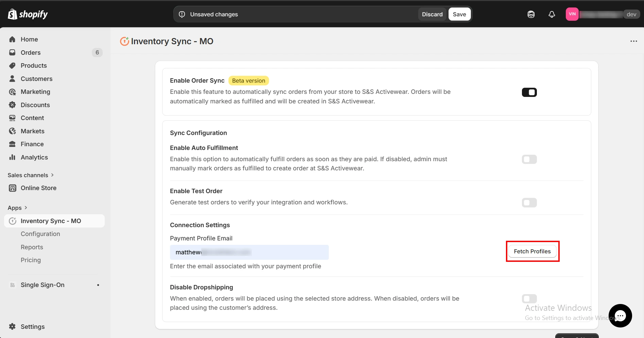Open the notifications bell icon
Image resolution: width=644 pixels, height=338 pixels.
(552, 14)
